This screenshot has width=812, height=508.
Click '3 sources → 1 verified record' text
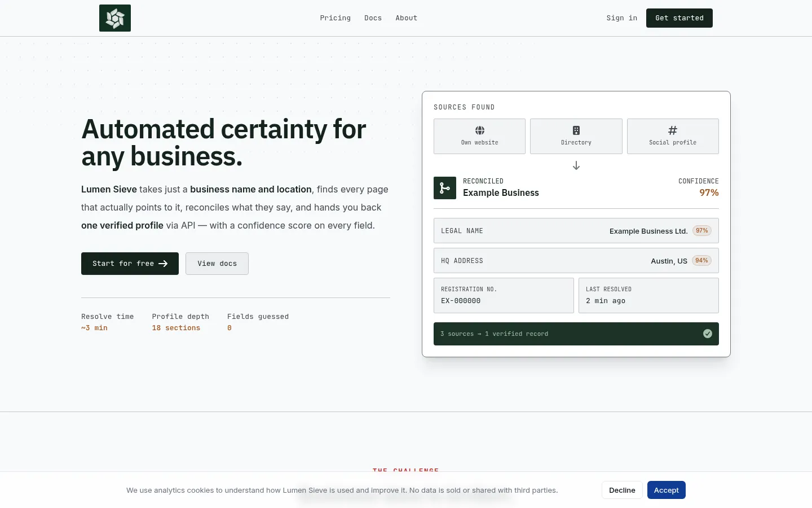[x=494, y=334]
